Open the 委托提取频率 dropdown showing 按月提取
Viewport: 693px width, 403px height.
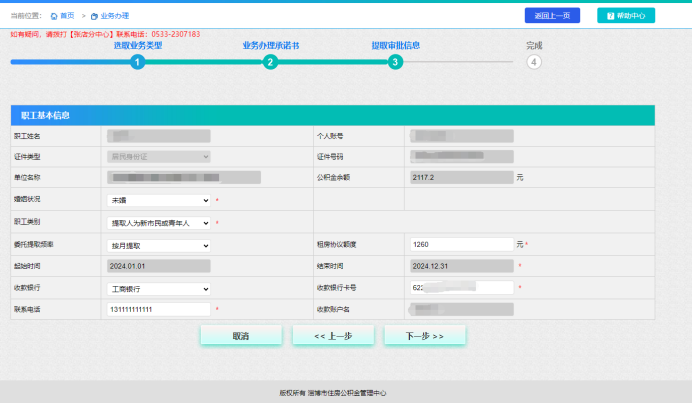click(x=159, y=246)
